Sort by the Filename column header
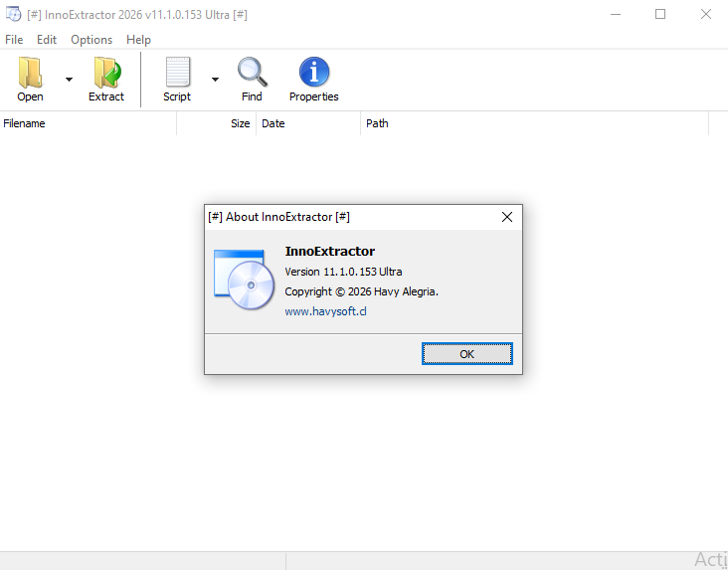728x570 pixels. tap(89, 123)
